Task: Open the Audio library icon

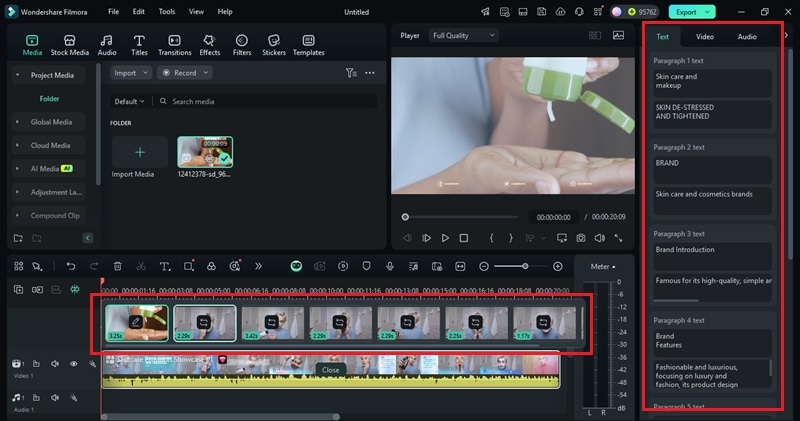Action: 107,45
